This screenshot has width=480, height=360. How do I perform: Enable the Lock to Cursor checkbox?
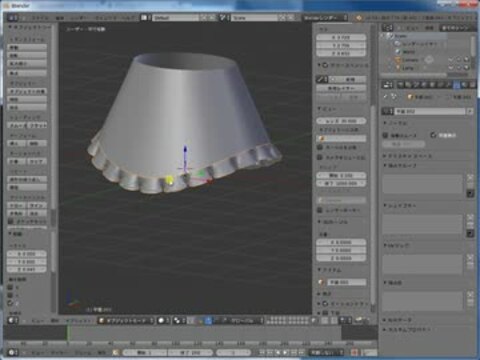pos(320,147)
